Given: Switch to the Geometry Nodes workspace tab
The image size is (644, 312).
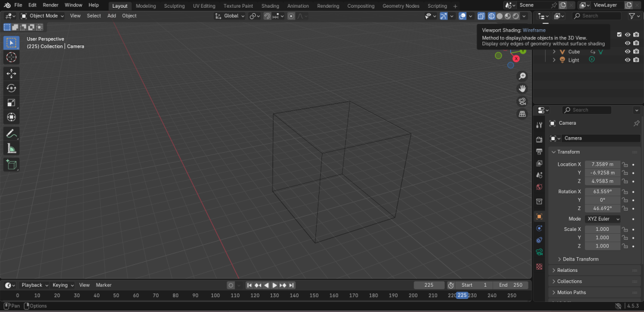Looking at the screenshot, I should pos(401,6).
